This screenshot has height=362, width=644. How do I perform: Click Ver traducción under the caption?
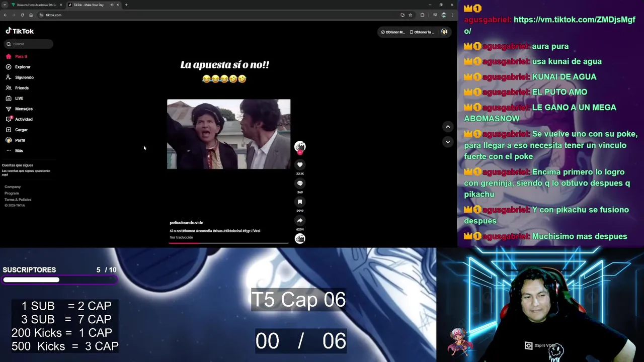point(181,237)
